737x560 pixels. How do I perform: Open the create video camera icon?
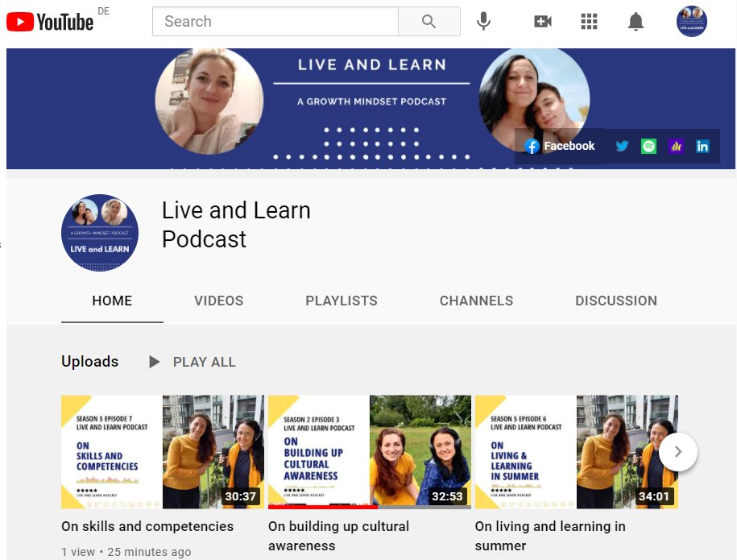(542, 22)
